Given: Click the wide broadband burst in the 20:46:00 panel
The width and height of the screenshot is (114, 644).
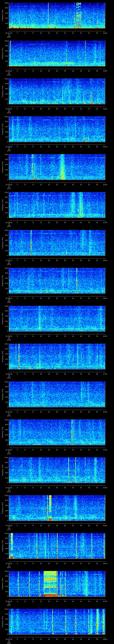Looking at the screenshot, I should pos(50,584).
